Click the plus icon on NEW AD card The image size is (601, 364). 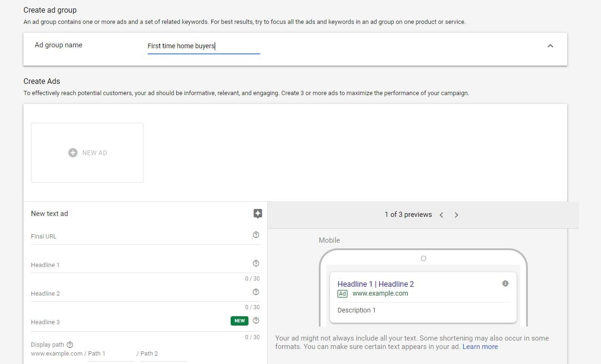[x=73, y=153]
